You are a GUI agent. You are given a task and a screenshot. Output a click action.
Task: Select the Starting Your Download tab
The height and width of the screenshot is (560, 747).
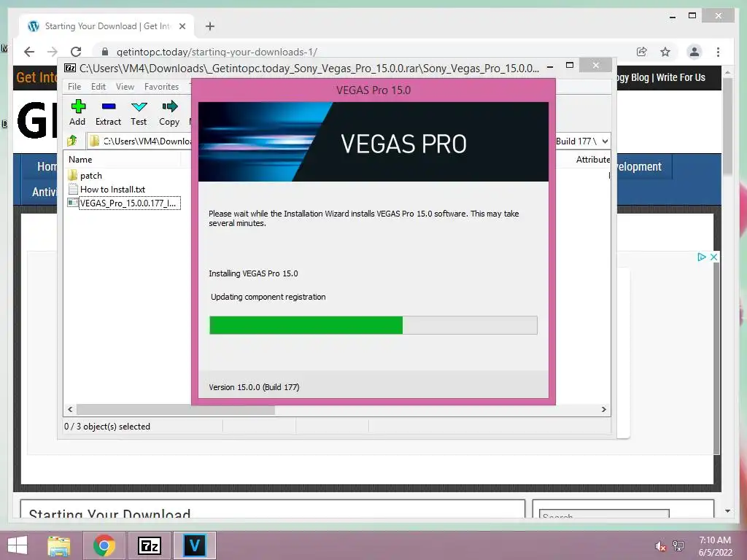pos(107,26)
